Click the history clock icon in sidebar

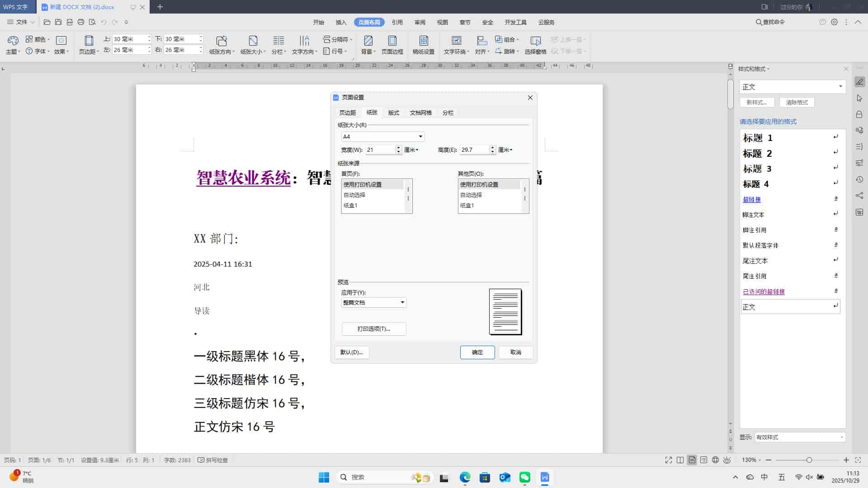[x=859, y=179]
